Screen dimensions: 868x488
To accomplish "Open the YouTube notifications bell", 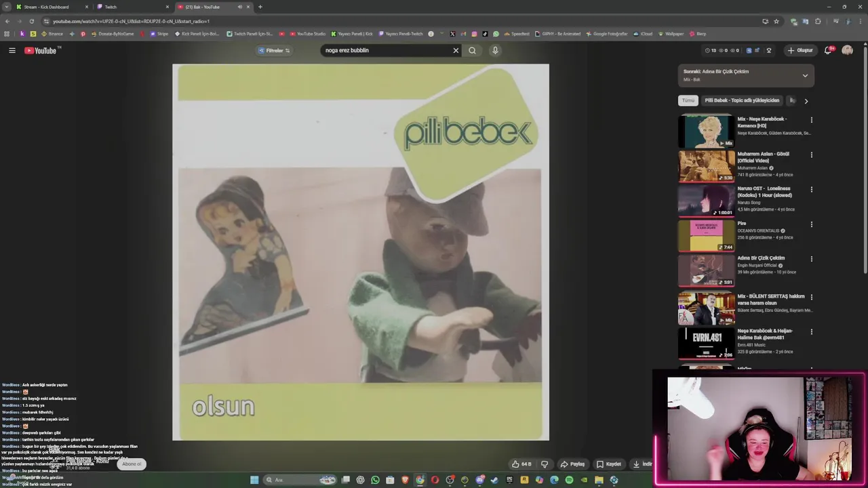I will 829,50.
